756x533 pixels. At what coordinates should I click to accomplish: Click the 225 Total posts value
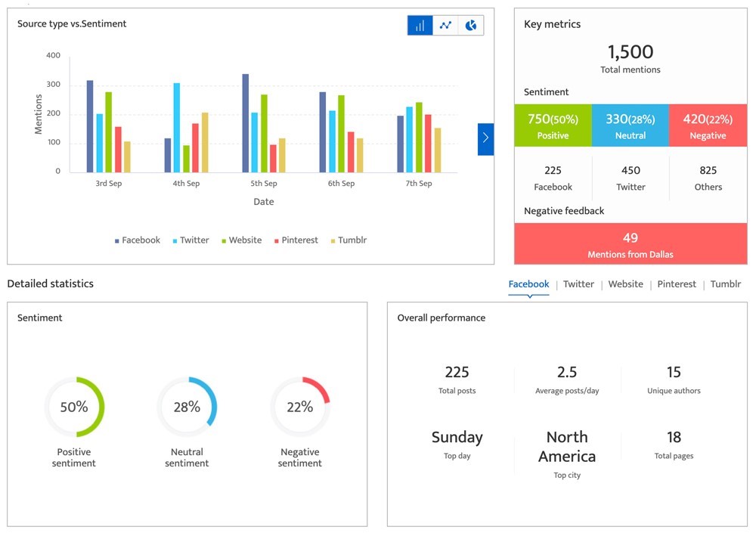coord(457,373)
